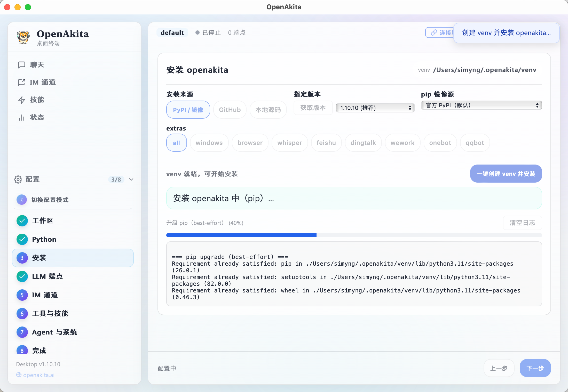
Task: Go to the LLM 端点 step
Action: pyautogui.click(x=48, y=276)
